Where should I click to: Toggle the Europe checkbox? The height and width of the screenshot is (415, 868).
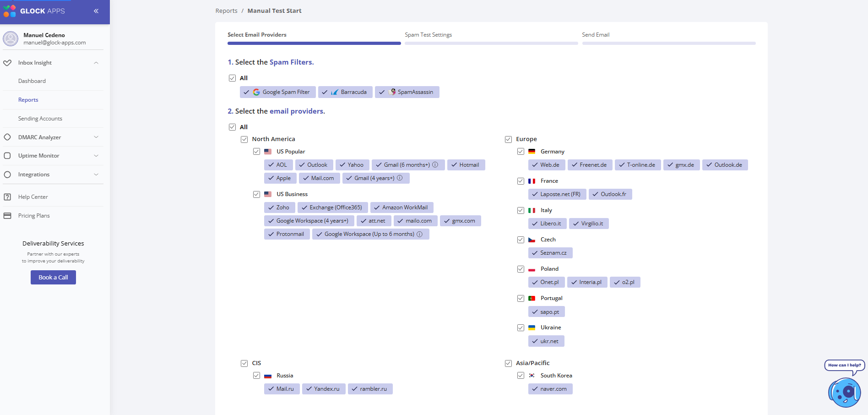click(x=508, y=139)
